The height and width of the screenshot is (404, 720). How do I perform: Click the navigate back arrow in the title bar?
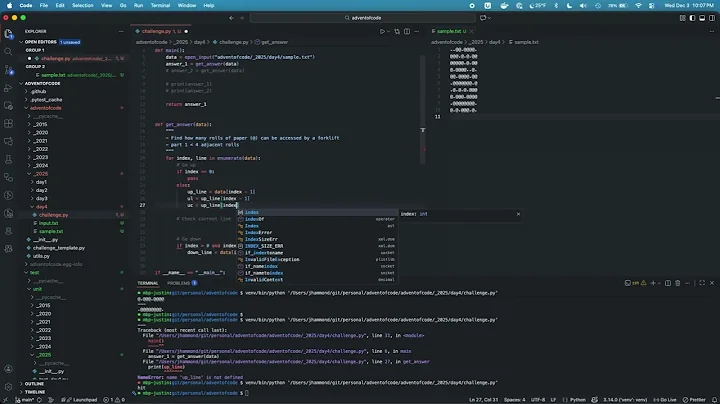pyautogui.click(x=231, y=18)
